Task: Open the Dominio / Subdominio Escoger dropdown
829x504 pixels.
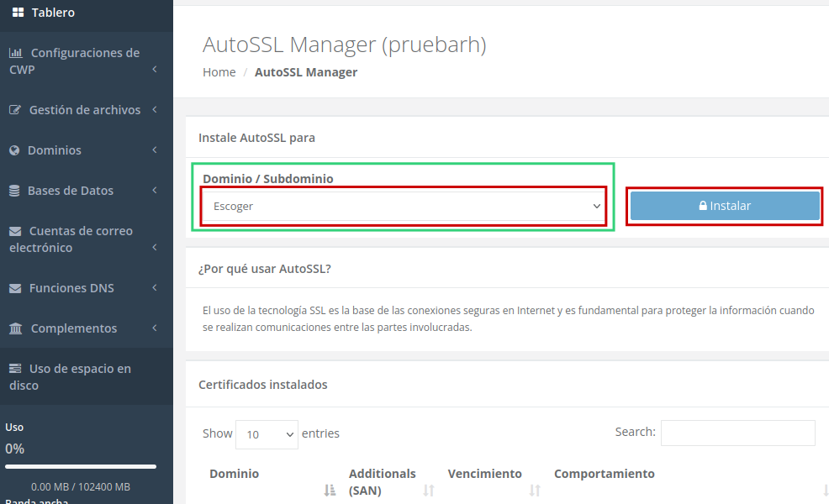Action: [404, 206]
